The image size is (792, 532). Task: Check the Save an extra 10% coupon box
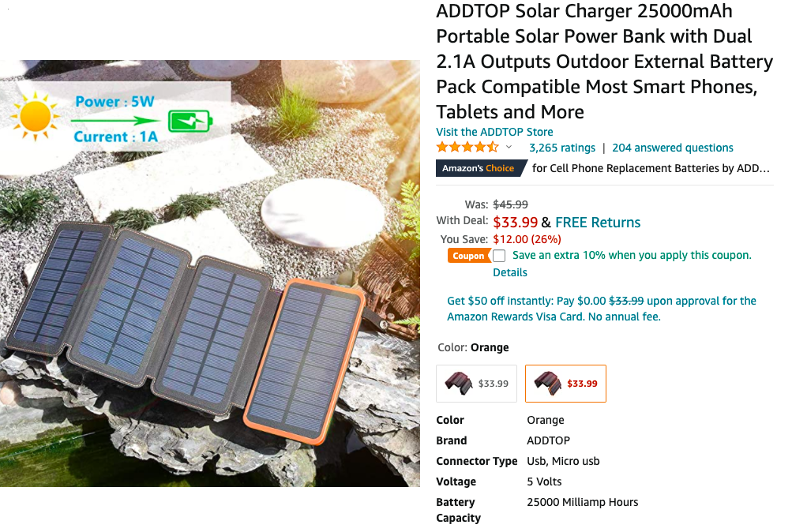pyautogui.click(x=501, y=255)
